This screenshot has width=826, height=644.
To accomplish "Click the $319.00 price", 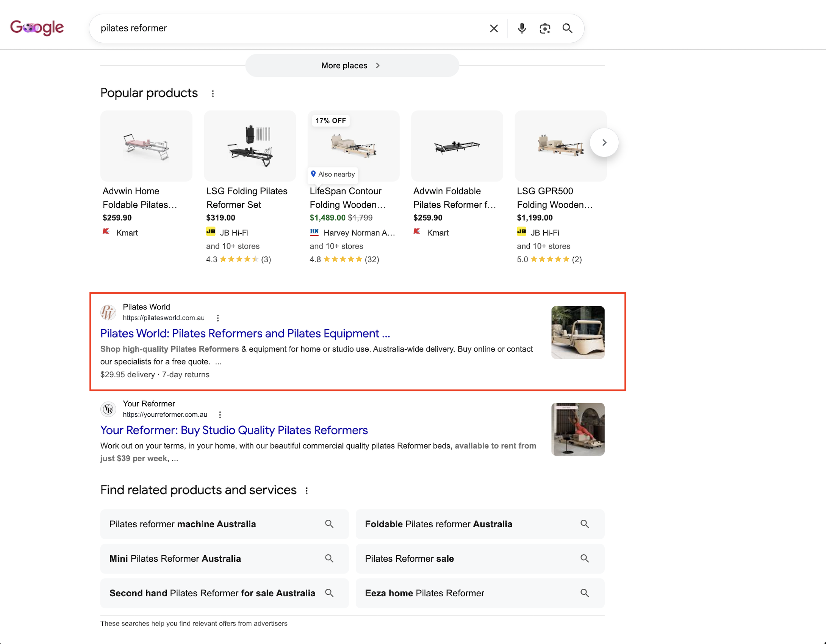I will pyautogui.click(x=221, y=218).
